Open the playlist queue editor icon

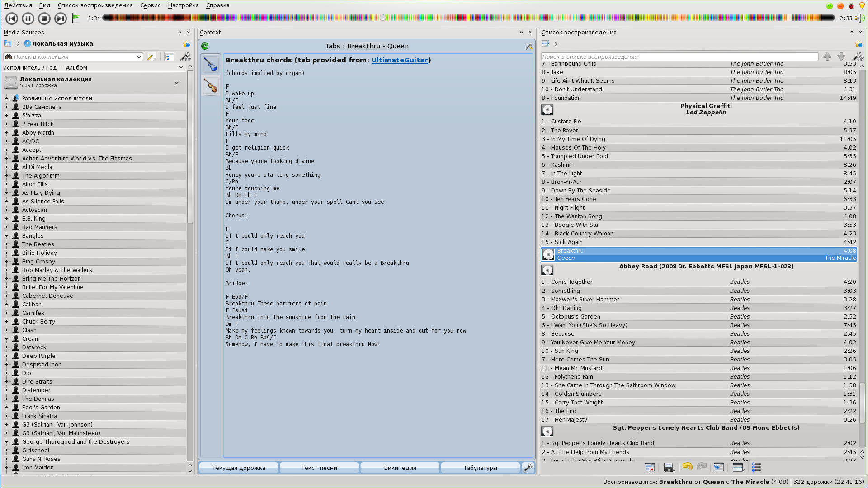[756, 467]
